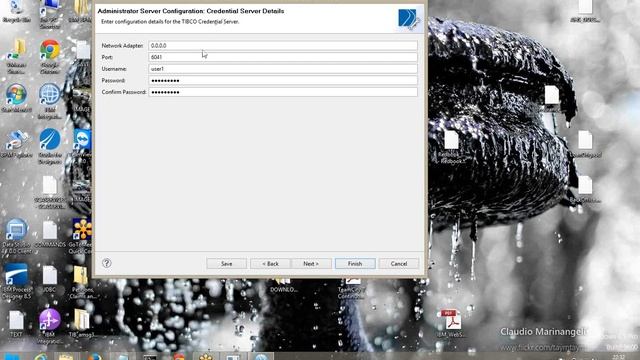This screenshot has height=360, width=640.
Task: Click the Username field containing user1
Action: coord(283,69)
